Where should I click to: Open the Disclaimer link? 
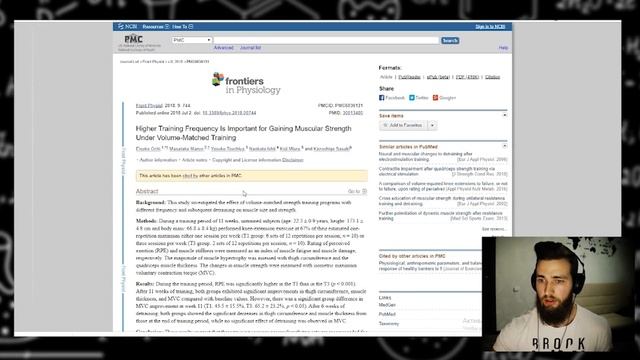pos(293,160)
